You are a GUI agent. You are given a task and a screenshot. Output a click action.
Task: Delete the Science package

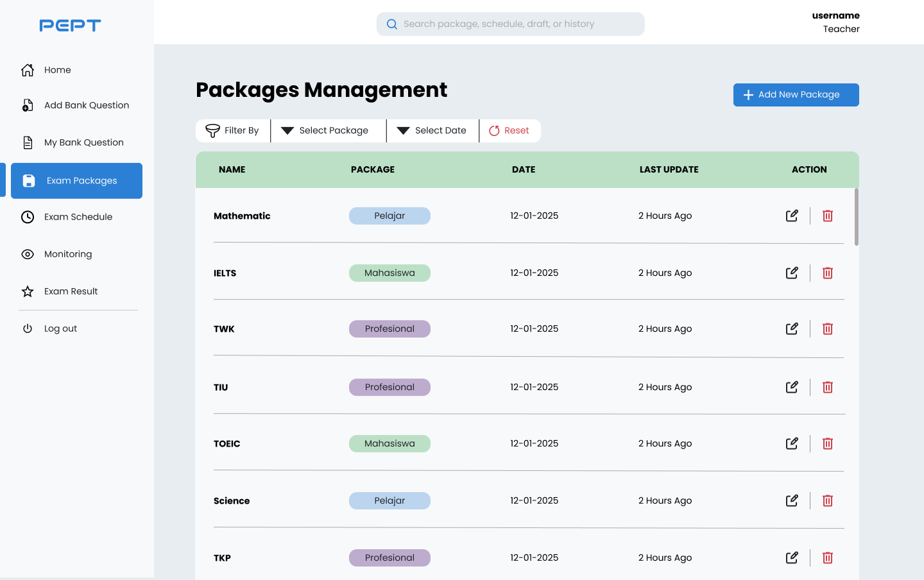pos(828,500)
